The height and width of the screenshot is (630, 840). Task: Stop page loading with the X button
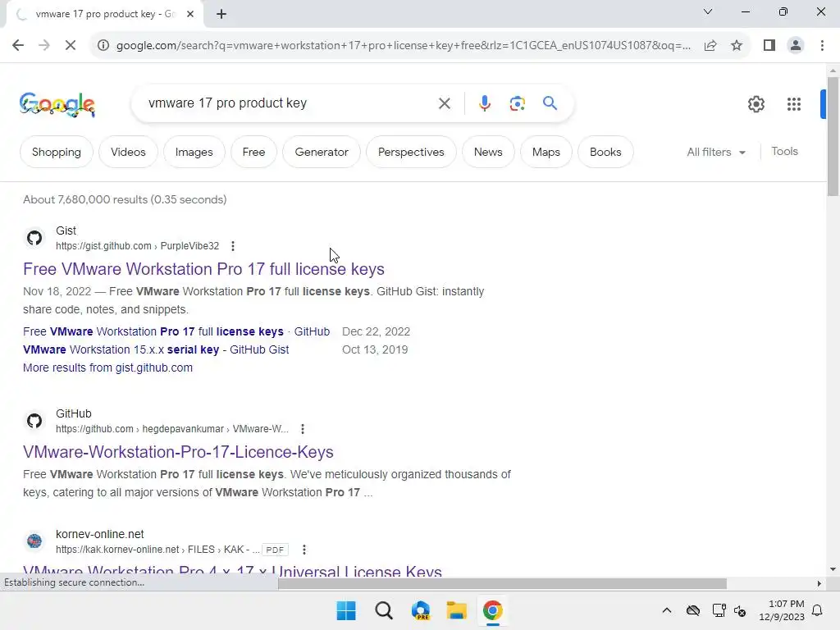tap(71, 46)
